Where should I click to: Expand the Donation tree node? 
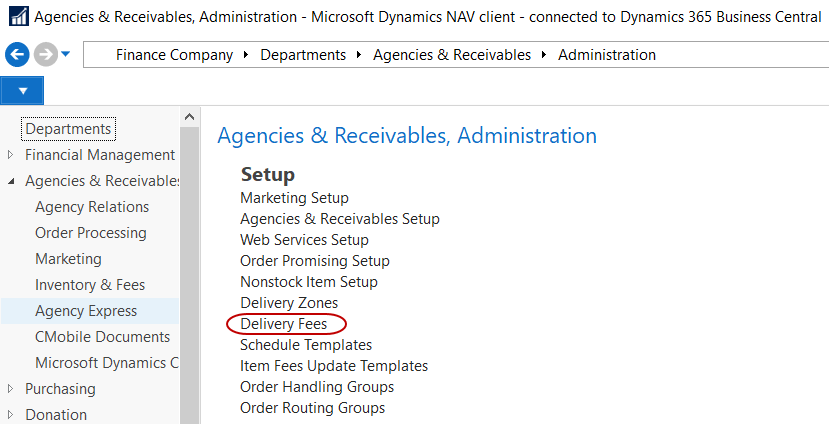[11, 415]
